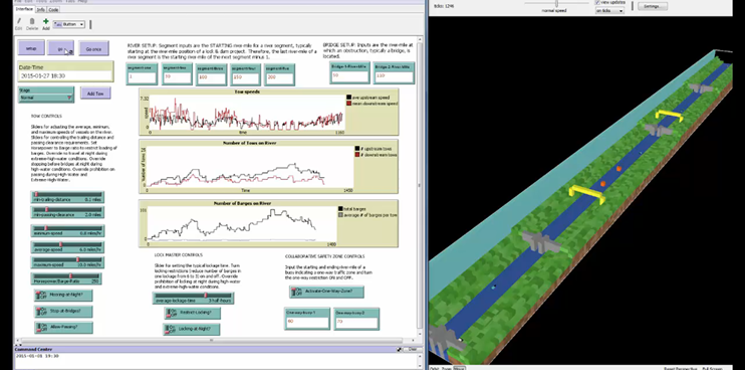
Task: Click the '# downstream tows' legend entry
Action: 375,155
